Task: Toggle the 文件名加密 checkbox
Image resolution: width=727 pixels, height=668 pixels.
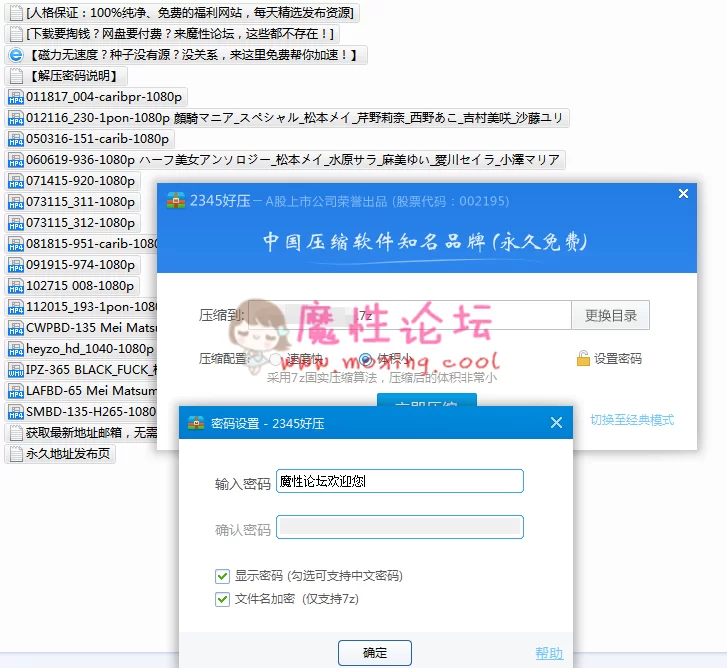Action: (223, 599)
